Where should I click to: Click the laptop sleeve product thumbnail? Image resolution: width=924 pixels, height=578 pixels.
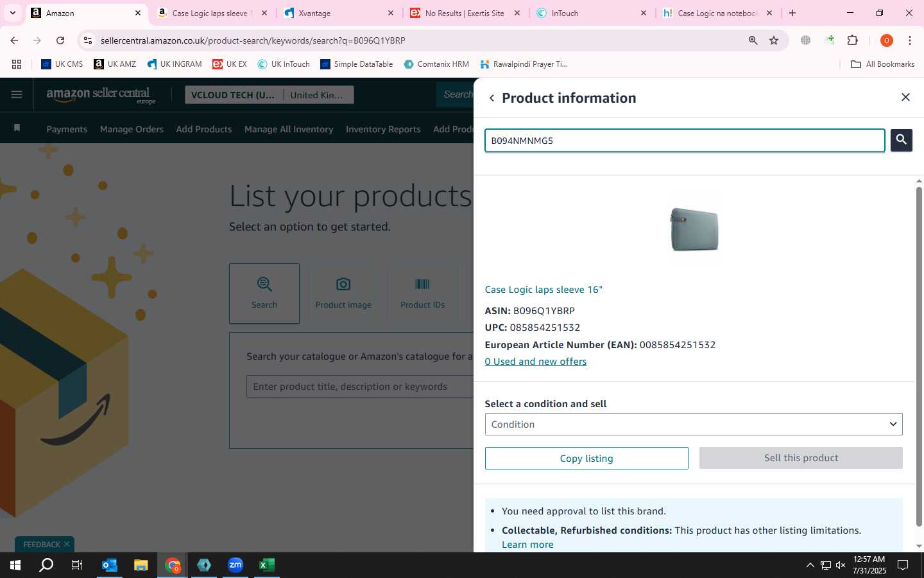pyautogui.click(x=694, y=229)
